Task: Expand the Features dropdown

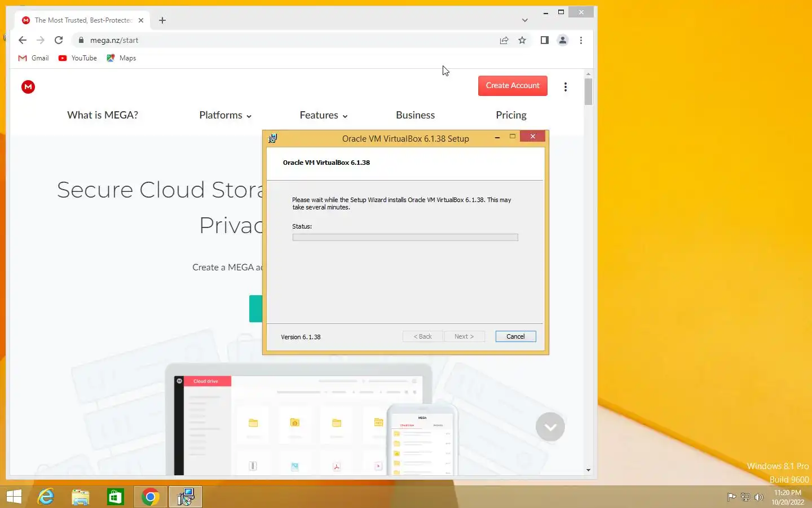Action: 324,115
